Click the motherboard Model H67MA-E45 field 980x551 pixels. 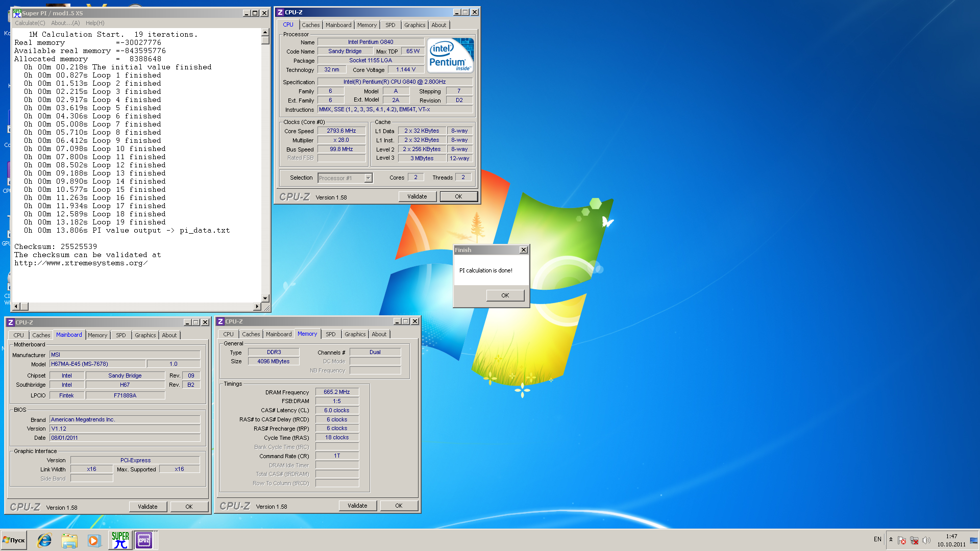[x=97, y=364]
